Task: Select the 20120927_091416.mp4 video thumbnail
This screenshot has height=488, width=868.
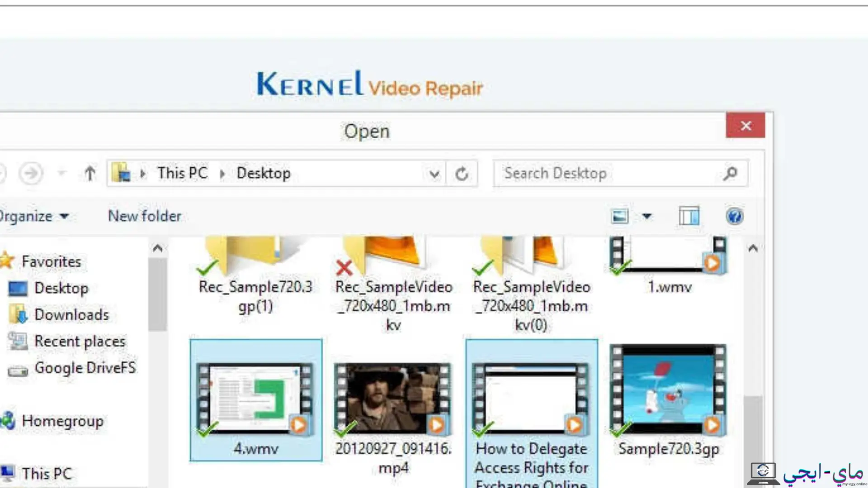Action: (394, 400)
